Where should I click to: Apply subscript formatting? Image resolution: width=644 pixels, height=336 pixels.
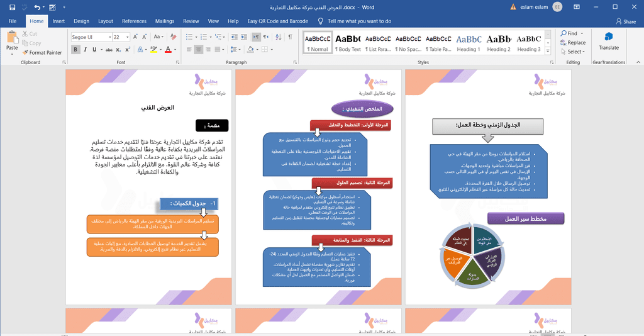click(118, 50)
